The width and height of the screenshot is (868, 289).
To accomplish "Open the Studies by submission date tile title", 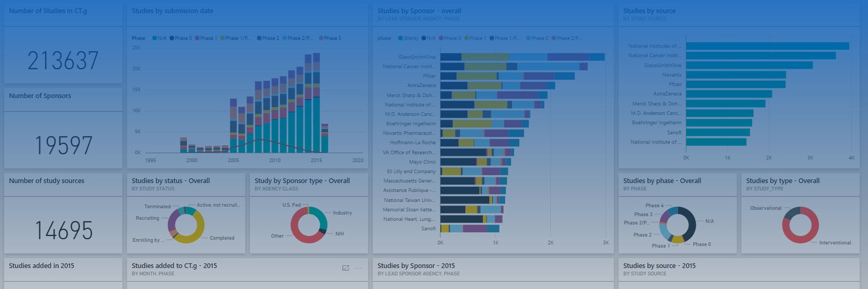I will (172, 11).
